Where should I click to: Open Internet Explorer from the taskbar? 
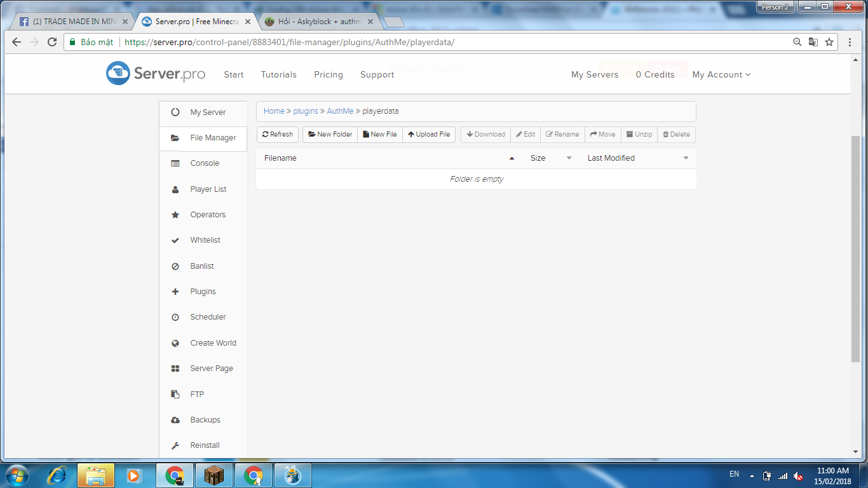57,475
